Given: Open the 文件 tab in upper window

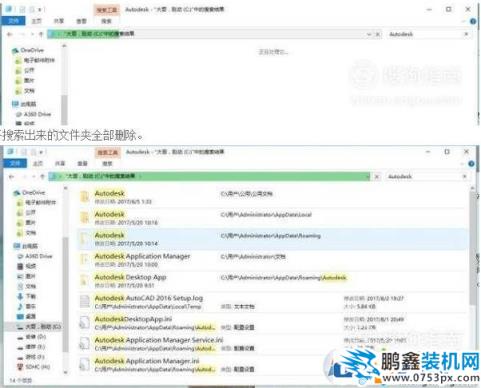Looking at the screenshot, I should coord(14,21).
